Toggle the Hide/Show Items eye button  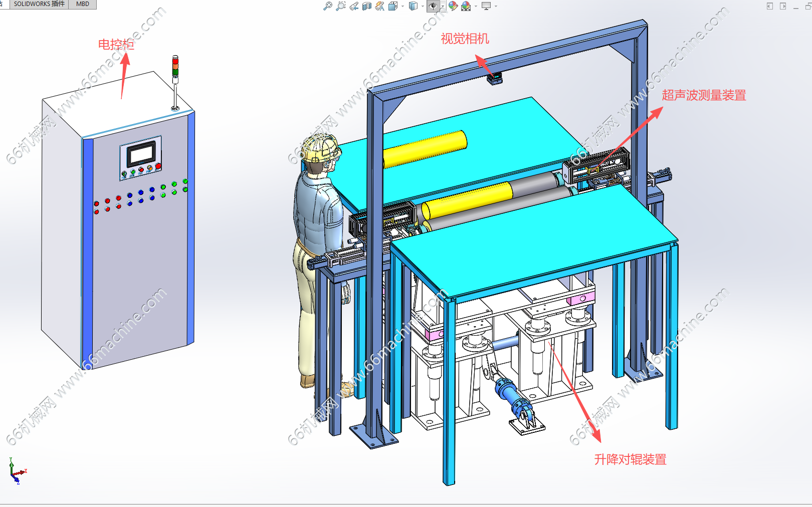(x=433, y=6)
